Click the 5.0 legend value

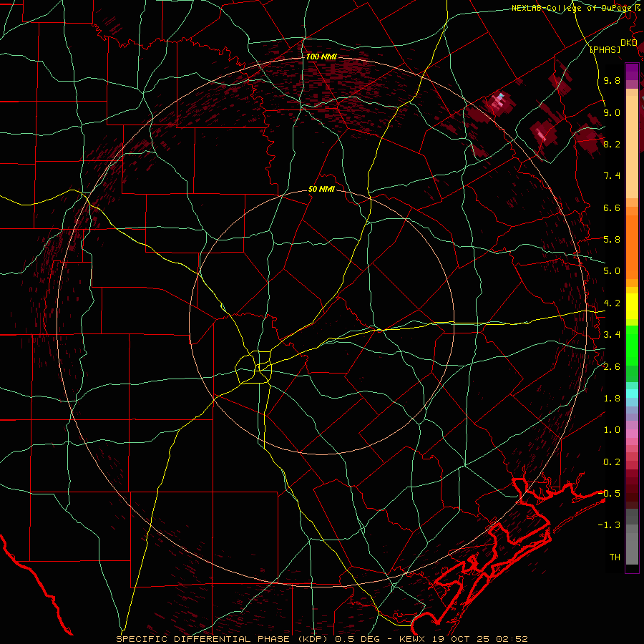pyautogui.click(x=612, y=271)
